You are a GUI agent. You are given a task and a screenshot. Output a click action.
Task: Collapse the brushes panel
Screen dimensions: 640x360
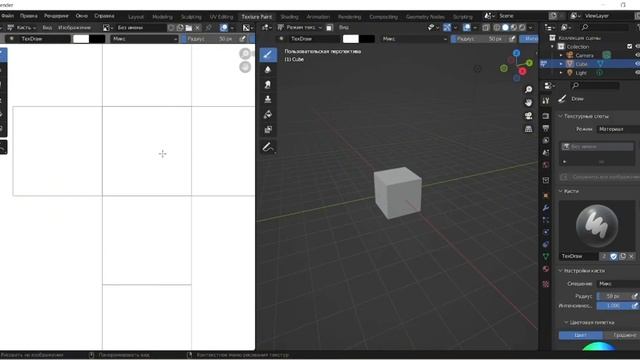tap(560, 191)
